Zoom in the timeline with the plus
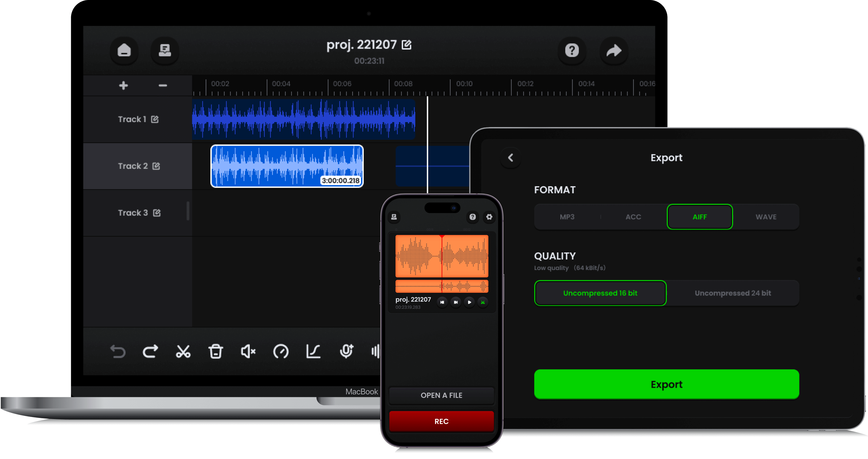This screenshot has width=868, height=459. point(123,86)
